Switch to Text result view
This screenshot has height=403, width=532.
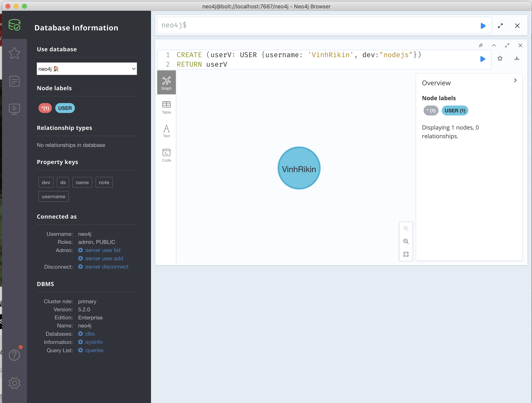[166, 131]
